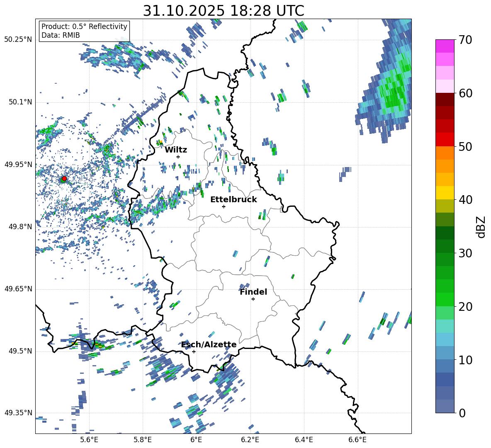Viewport: 491px width, 448px height.
Task: Click the colorbar tick label 50
Action: pyautogui.click(x=465, y=147)
